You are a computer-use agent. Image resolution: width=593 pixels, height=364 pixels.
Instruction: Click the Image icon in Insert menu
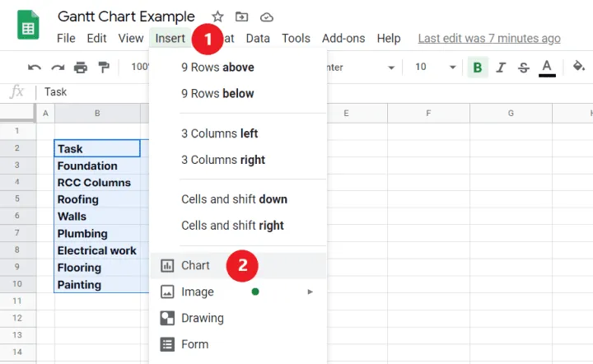[x=167, y=292]
